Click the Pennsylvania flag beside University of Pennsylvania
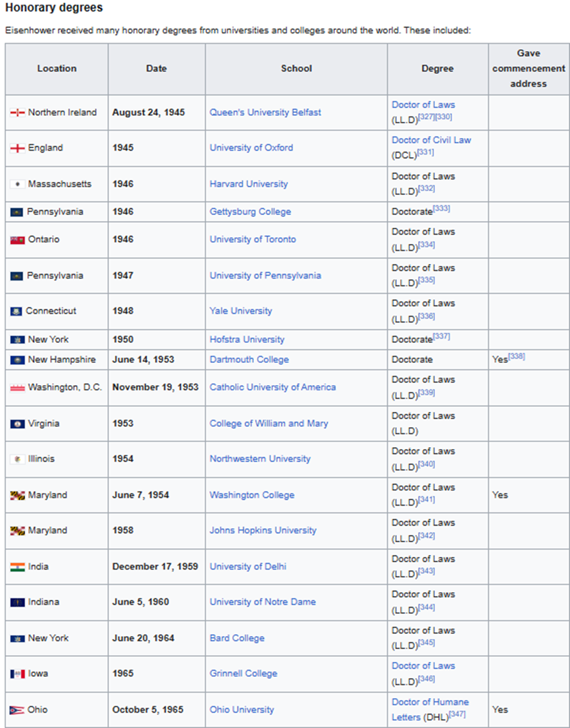The image size is (570, 728). [17, 276]
